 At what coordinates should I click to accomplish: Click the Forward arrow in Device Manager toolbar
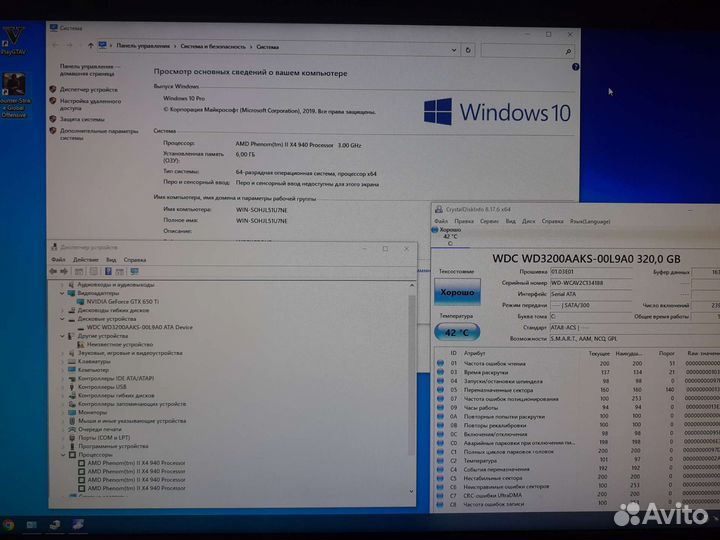click(64, 271)
